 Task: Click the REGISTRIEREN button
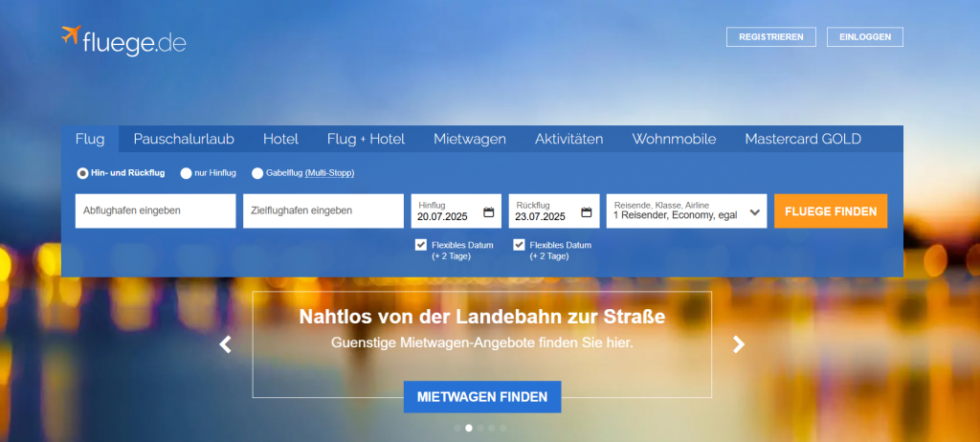(x=771, y=37)
